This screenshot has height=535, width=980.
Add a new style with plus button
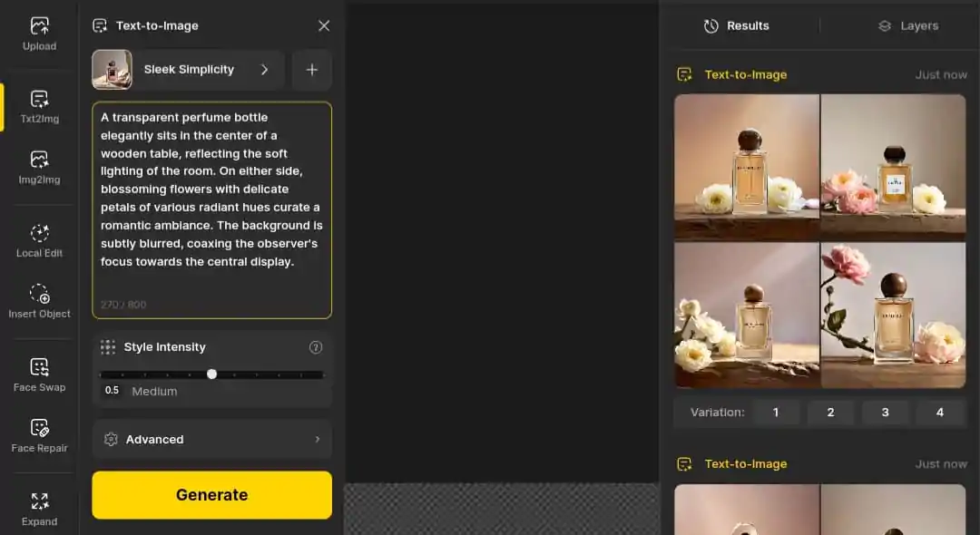[311, 70]
